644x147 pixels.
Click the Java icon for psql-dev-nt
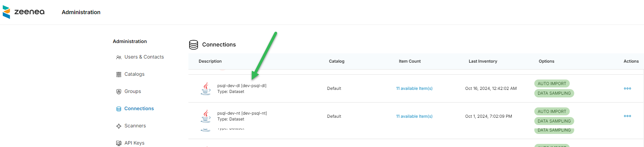coord(206,116)
